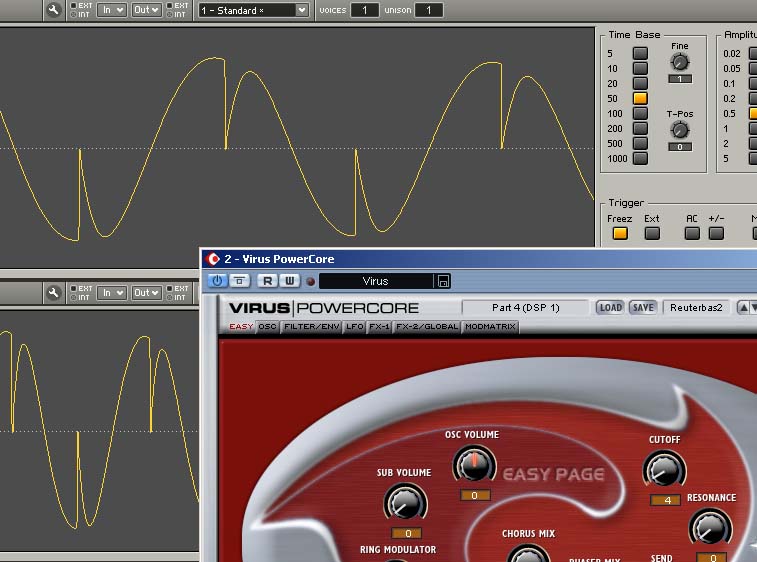Click the Fine knob value display
757x562 pixels.
pyautogui.click(x=680, y=79)
